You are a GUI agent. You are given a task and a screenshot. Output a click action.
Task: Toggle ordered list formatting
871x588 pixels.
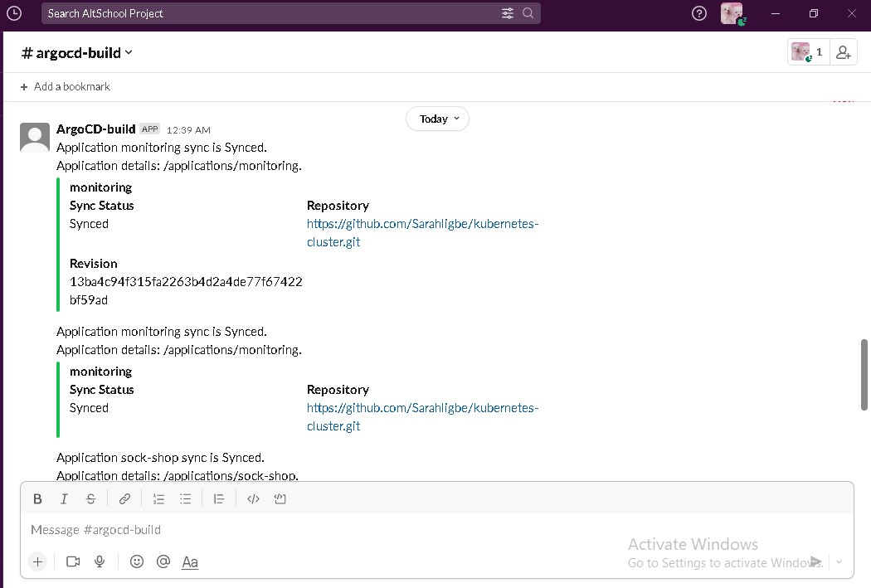click(159, 498)
